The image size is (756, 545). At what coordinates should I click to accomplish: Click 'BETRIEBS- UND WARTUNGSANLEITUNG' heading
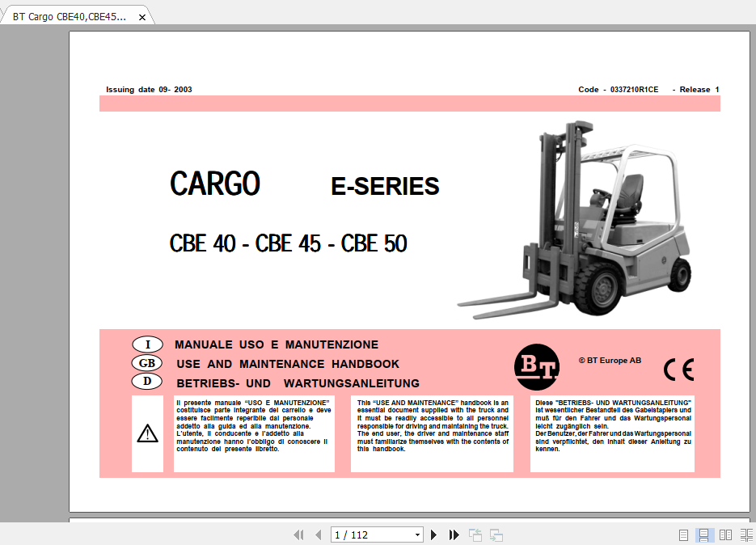[298, 383]
